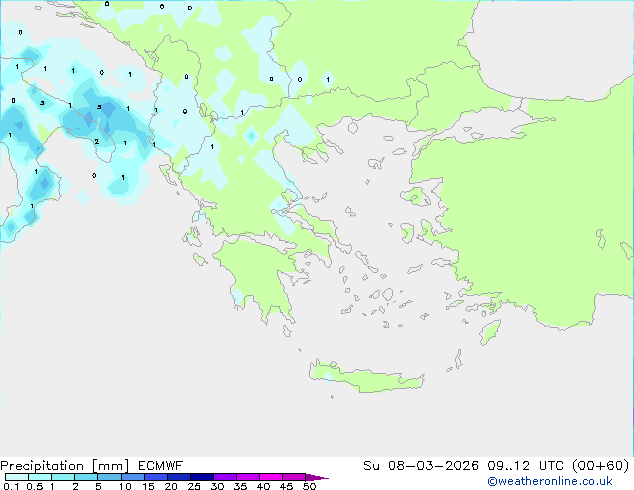Select the 5–10 mm legend color box

coord(110,477)
